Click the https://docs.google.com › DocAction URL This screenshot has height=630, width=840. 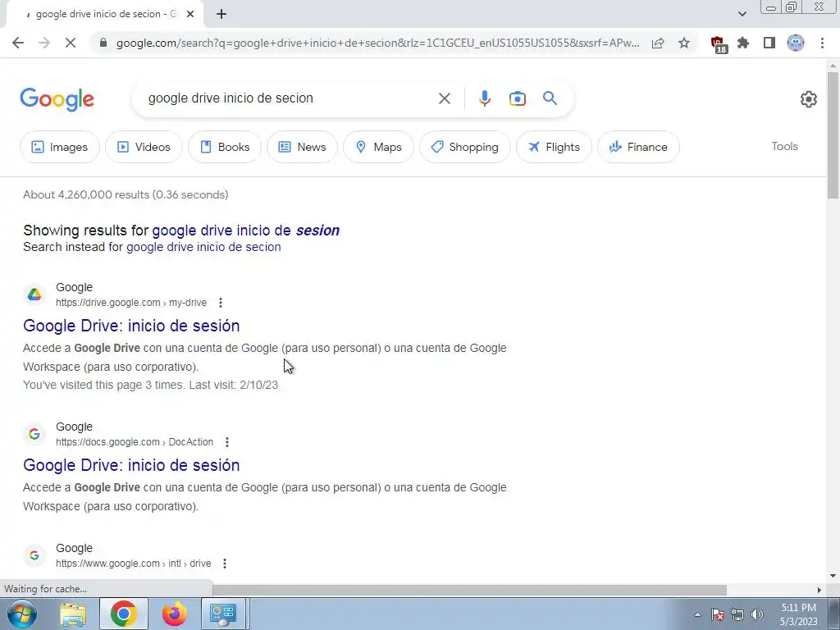point(135,442)
